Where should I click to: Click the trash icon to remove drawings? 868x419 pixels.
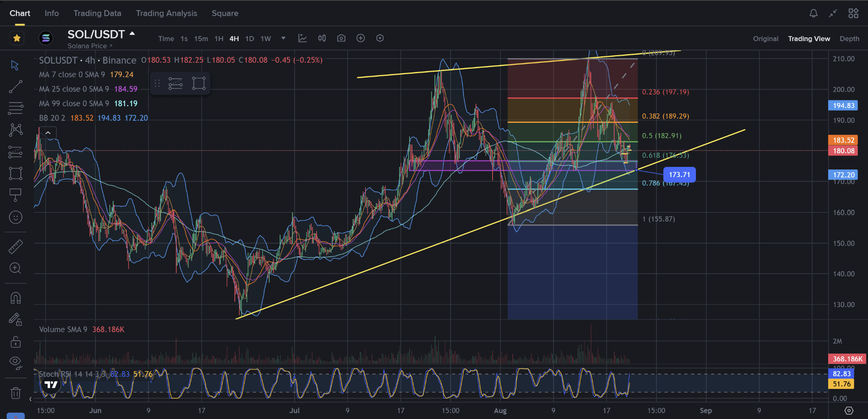coord(15,393)
